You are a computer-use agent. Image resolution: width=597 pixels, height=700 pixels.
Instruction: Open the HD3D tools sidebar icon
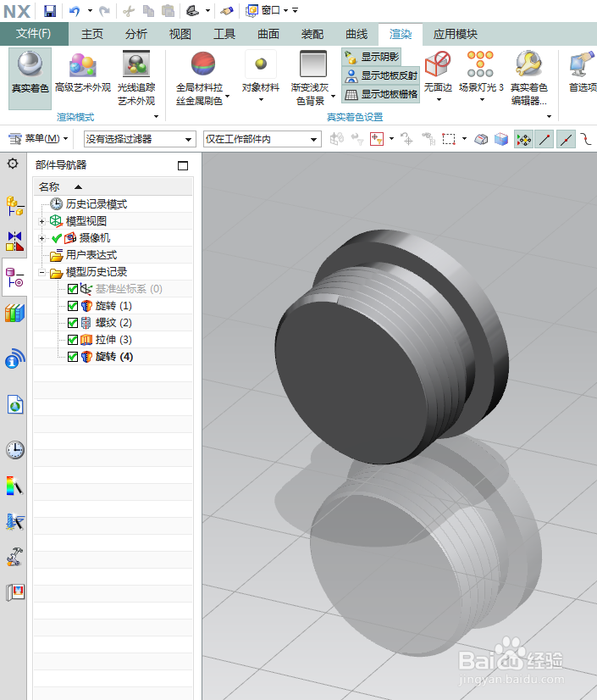(x=14, y=359)
